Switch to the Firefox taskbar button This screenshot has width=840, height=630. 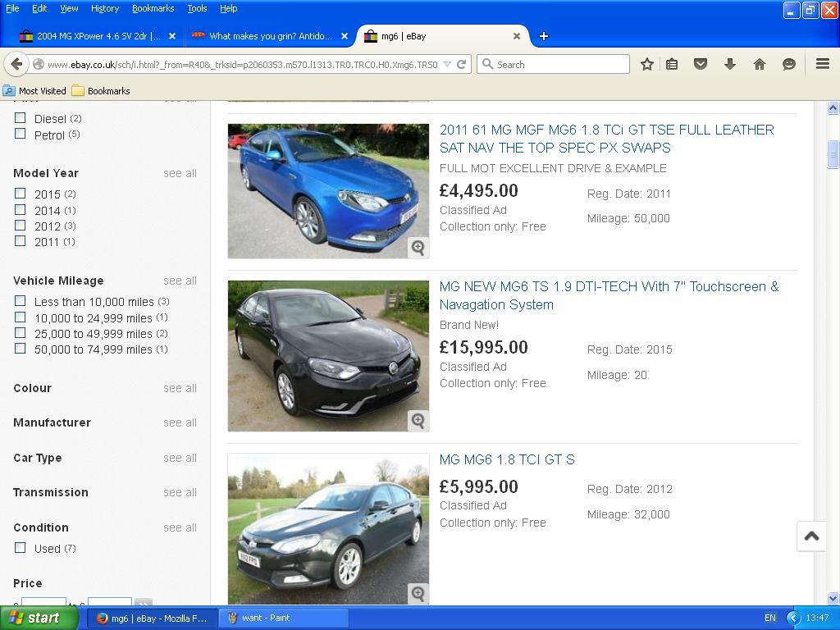click(x=152, y=619)
